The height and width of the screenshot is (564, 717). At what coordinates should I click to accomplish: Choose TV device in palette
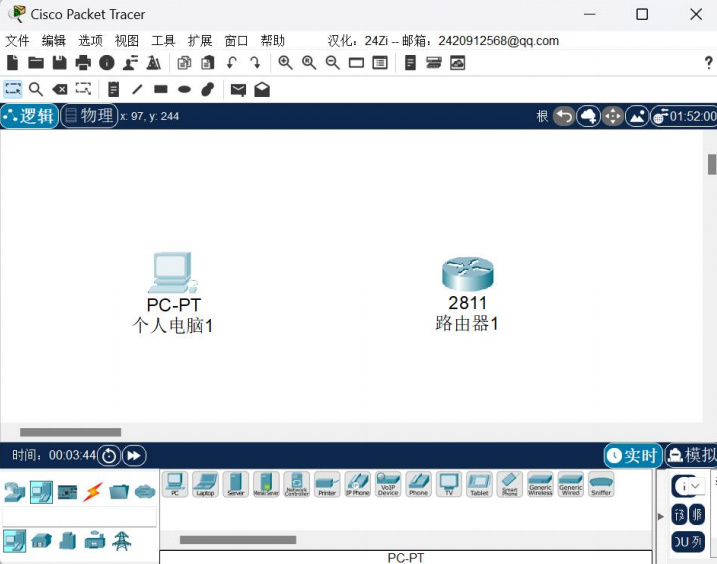coord(449,484)
